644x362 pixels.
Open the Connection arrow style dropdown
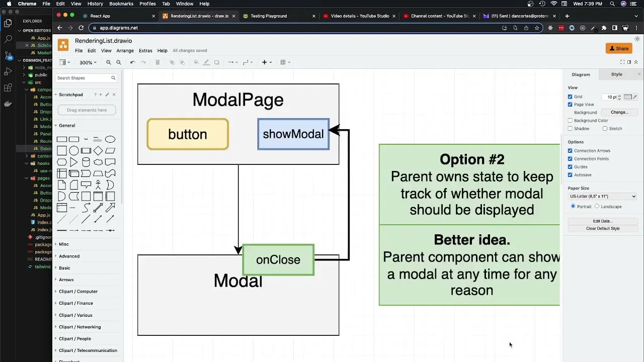[233, 62]
